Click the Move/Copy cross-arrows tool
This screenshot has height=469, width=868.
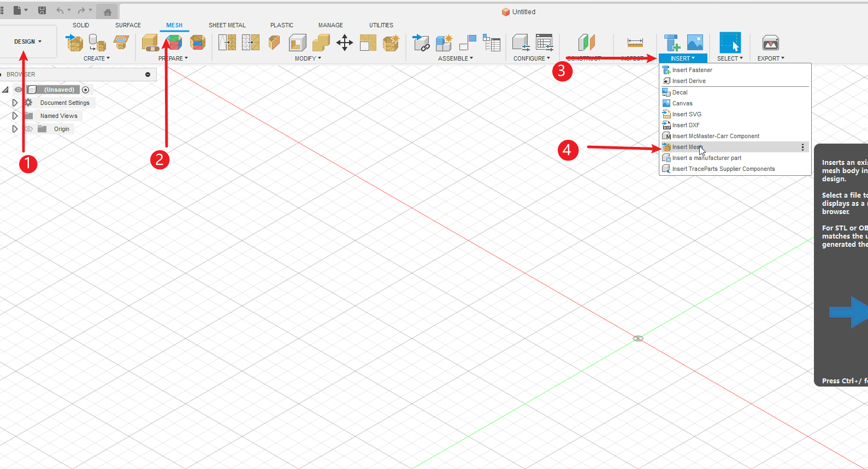345,43
